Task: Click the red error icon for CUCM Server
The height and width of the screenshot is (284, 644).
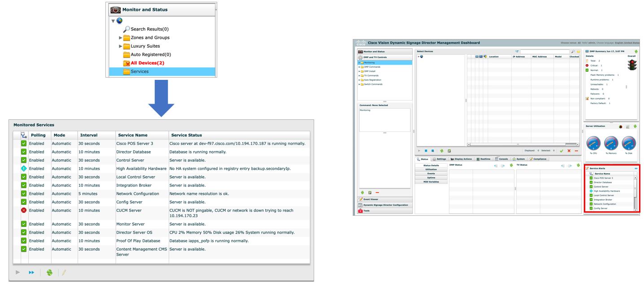Action: coord(24,210)
